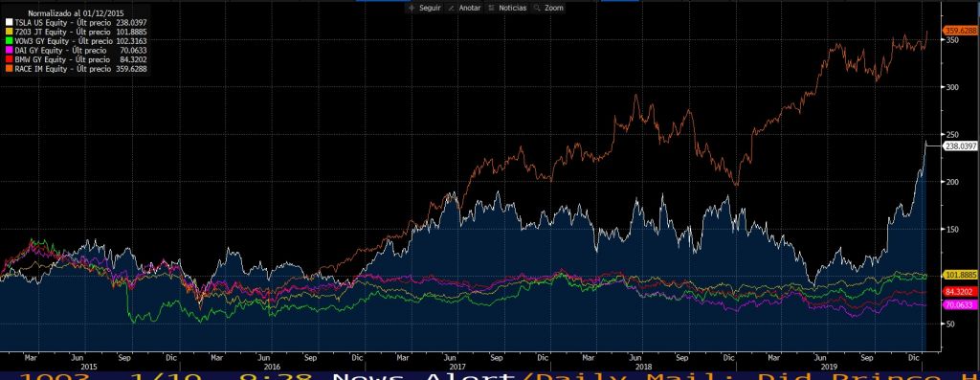Click the 350 level on the price axis
Image resolution: width=980 pixels, height=380 pixels.
952,39
